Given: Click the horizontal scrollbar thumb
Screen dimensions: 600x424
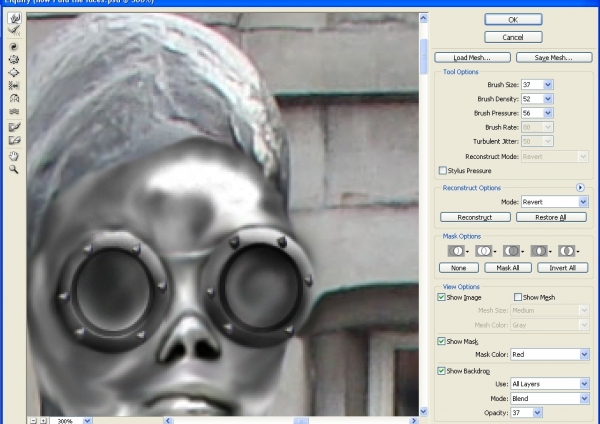Looking at the screenshot, I should tap(301, 421).
